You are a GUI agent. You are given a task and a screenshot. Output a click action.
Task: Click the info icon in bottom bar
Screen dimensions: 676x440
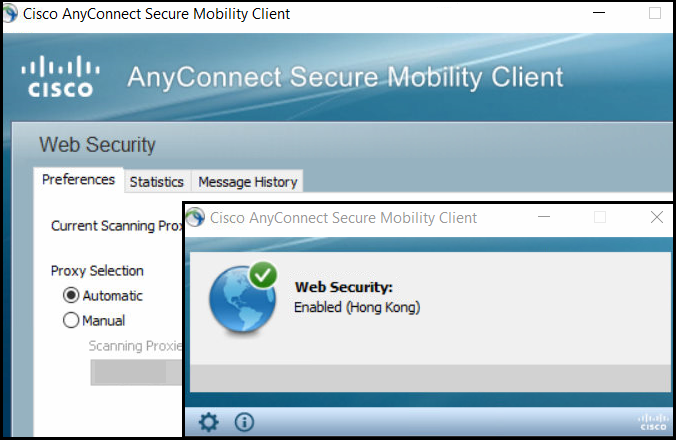point(244,422)
